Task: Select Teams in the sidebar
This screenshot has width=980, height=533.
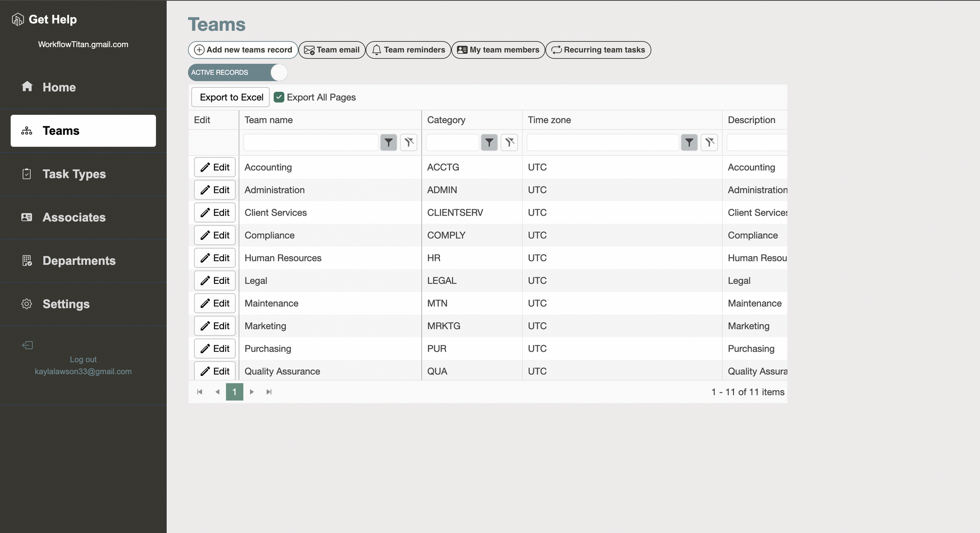Action: tap(83, 131)
